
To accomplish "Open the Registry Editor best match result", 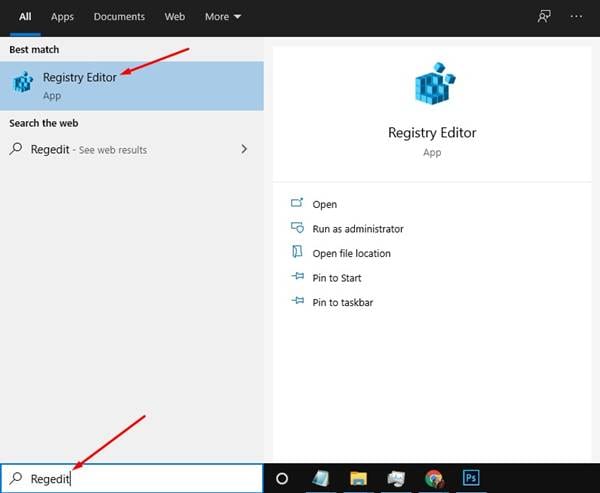I will pyautogui.click(x=132, y=86).
